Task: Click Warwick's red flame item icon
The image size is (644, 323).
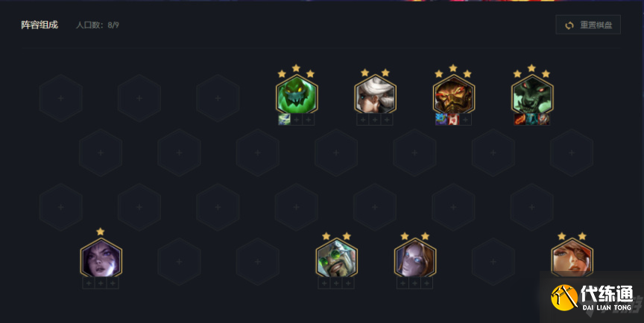Action: point(520,120)
